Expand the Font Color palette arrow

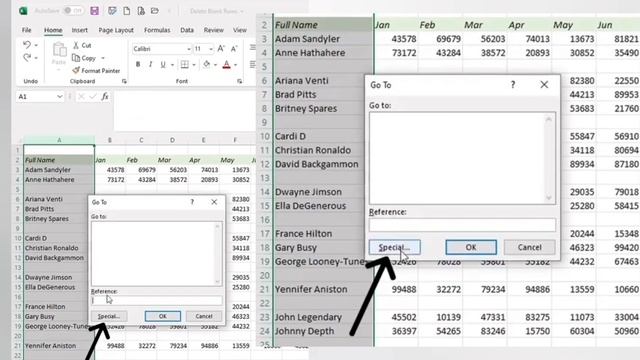[236, 65]
